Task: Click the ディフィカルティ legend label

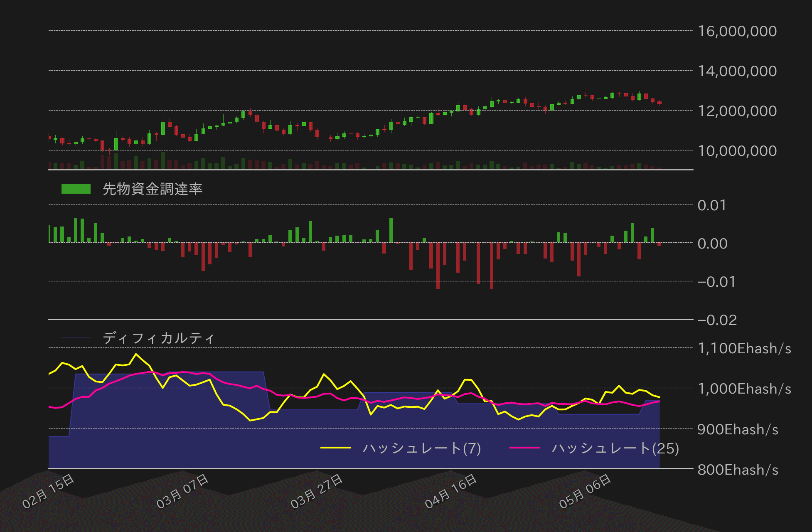Action: (159, 338)
